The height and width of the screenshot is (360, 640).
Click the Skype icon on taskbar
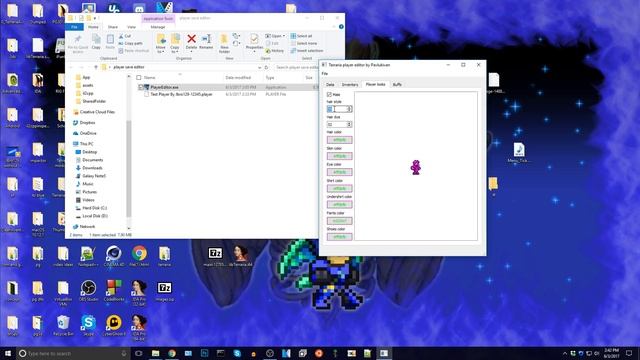(237, 353)
